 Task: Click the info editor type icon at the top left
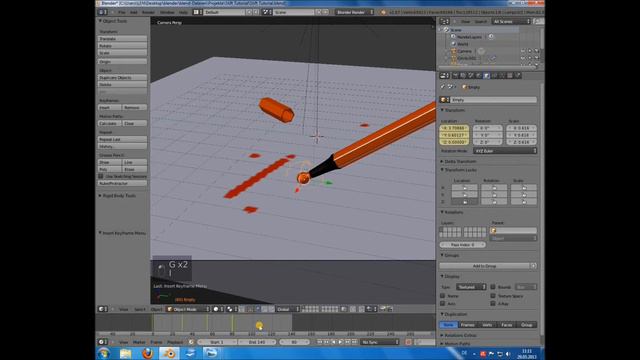point(103,12)
